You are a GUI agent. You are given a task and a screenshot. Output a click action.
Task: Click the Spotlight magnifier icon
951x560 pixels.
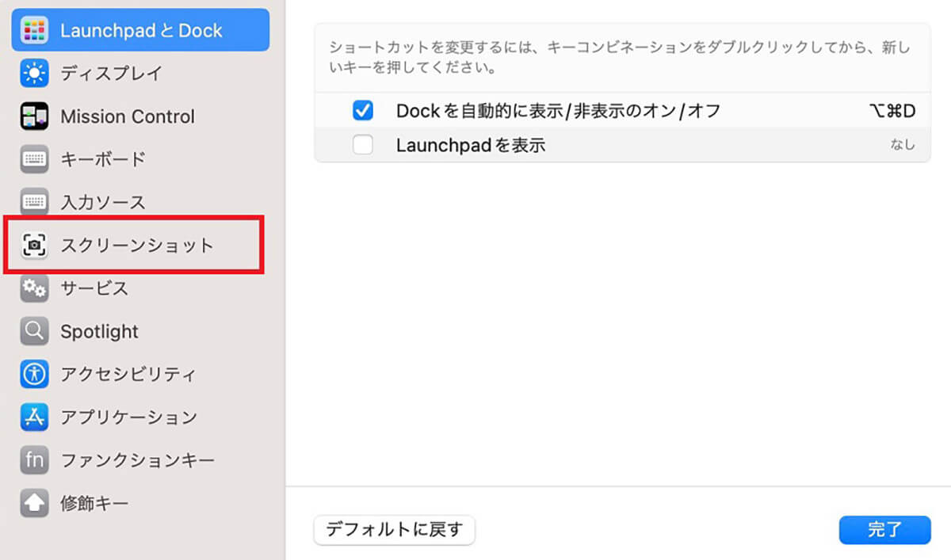pos(34,331)
